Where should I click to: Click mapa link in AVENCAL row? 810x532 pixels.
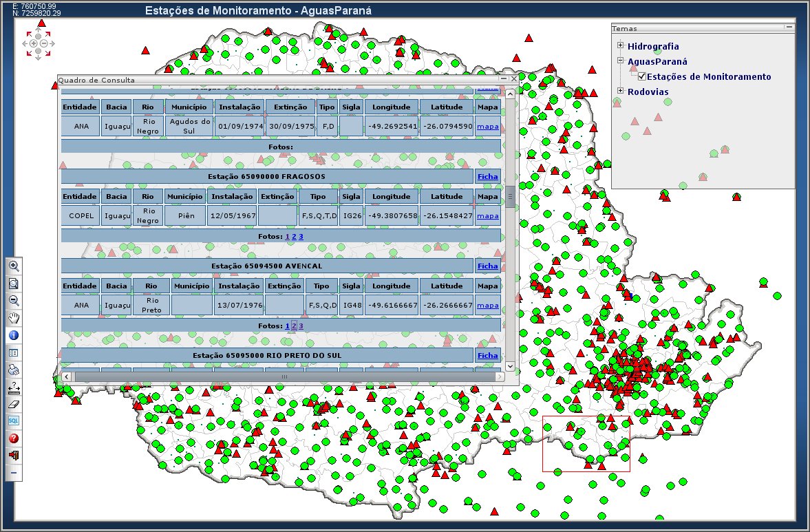click(487, 306)
